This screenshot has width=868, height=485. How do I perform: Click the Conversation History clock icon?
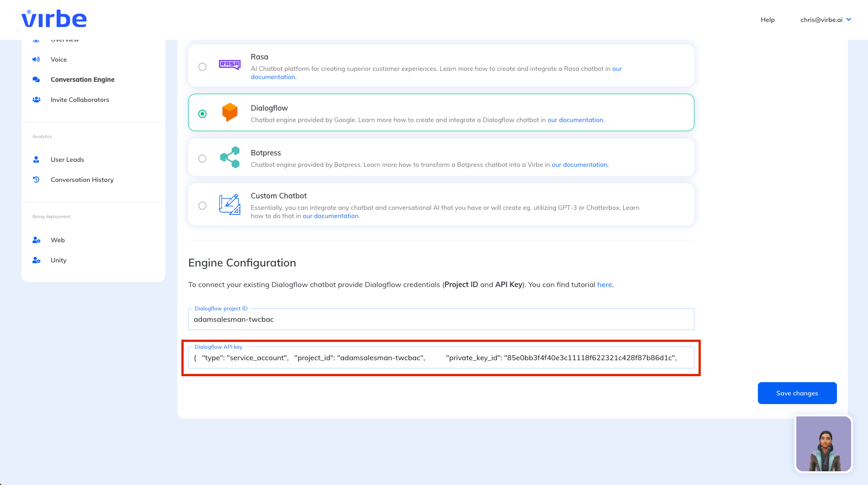(36, 180)
